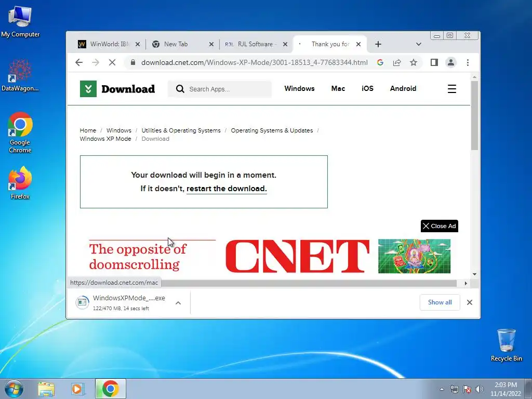Screen dimensions: 532x399
Task: Share this page via the share icon
Action: (396, 62)
